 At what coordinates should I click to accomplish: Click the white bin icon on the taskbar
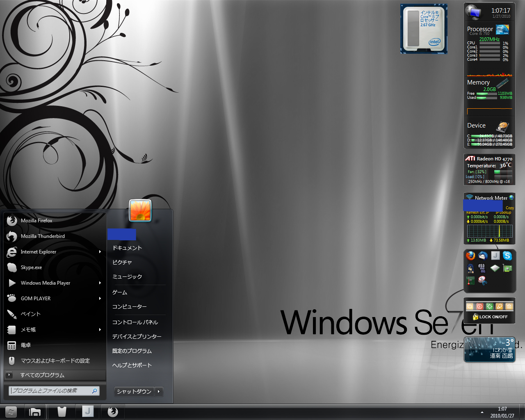[x=62, y=412]
